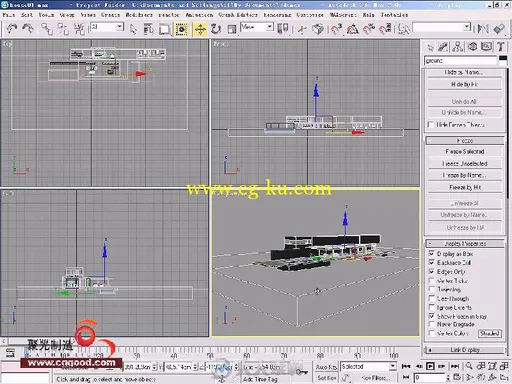Viewport: 512px width, 384px height.
Task: Toggle Backface Cull checkbox
Action: [432, 262]
